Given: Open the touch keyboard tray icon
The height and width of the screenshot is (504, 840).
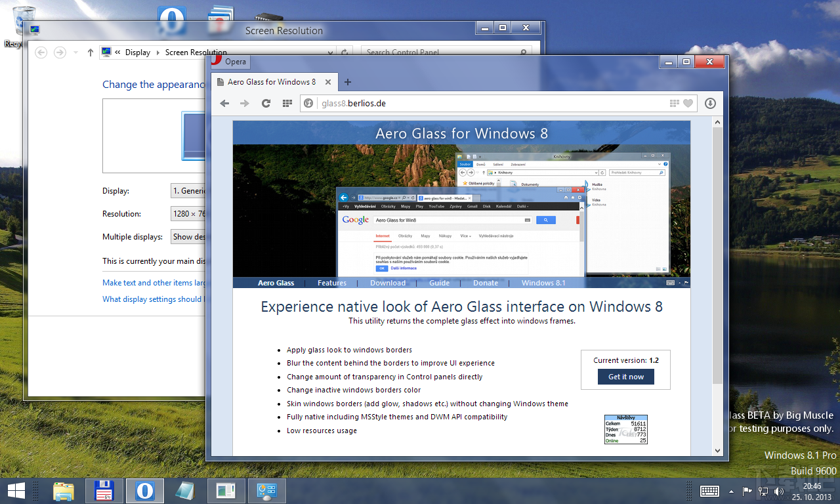Looking at the screenshot, I should [x=709, y=491].
